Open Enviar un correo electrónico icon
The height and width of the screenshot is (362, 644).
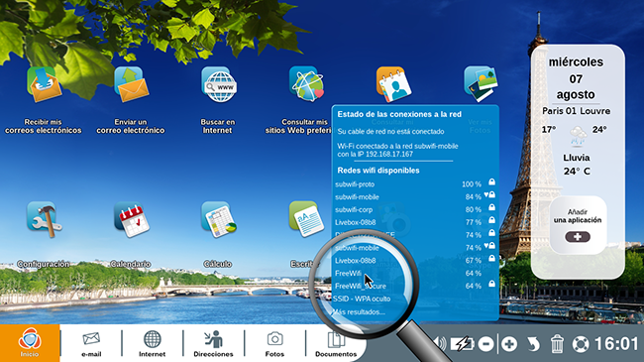click(x=132, y=84)
